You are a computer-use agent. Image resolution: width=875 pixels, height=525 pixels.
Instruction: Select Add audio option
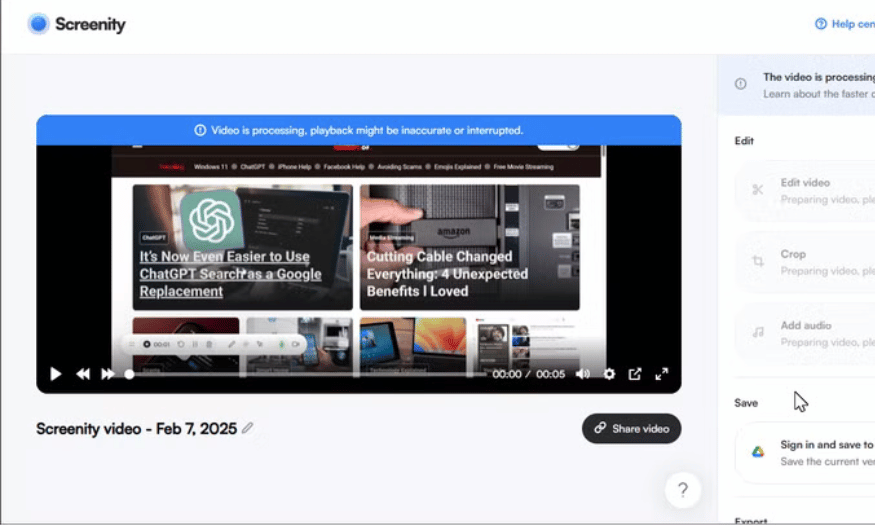pos(805,334)
